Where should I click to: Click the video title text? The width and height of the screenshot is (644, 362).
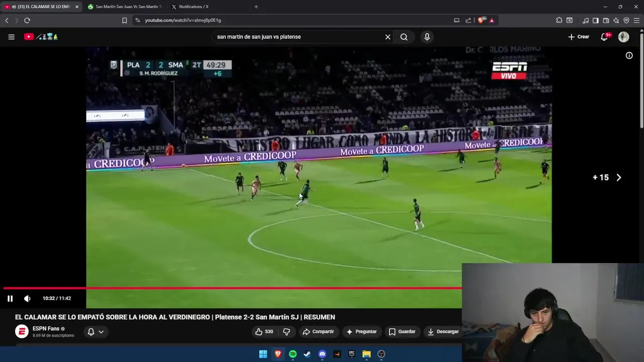pyautogui.click(x=175, y=317)
